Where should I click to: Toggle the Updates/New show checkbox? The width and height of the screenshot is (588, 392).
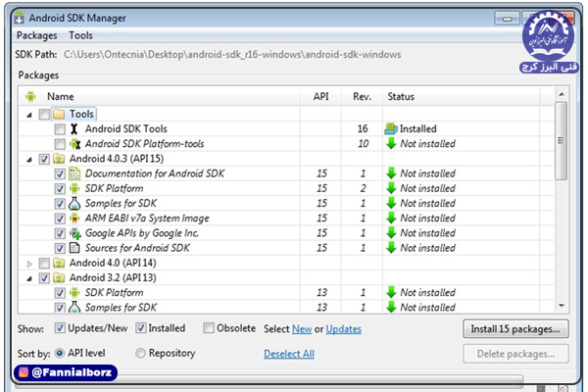tap(60, 328)
